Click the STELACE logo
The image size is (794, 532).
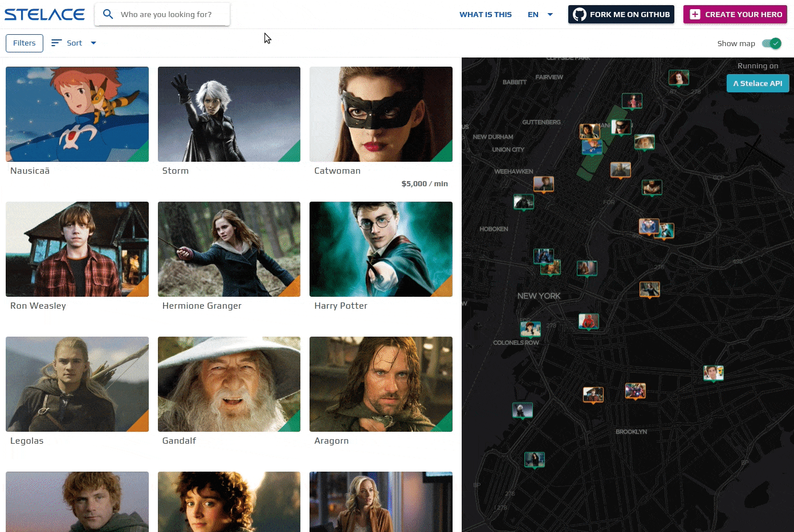point(44,14)
